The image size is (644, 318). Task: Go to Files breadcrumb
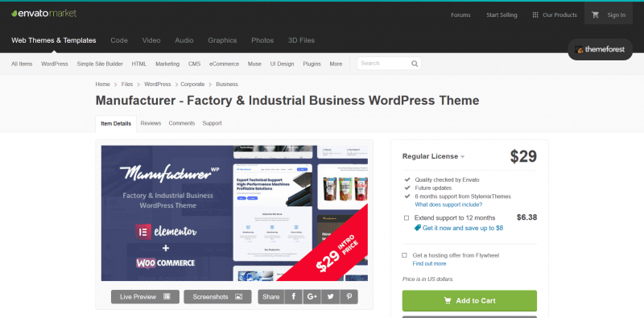(127, 85)
